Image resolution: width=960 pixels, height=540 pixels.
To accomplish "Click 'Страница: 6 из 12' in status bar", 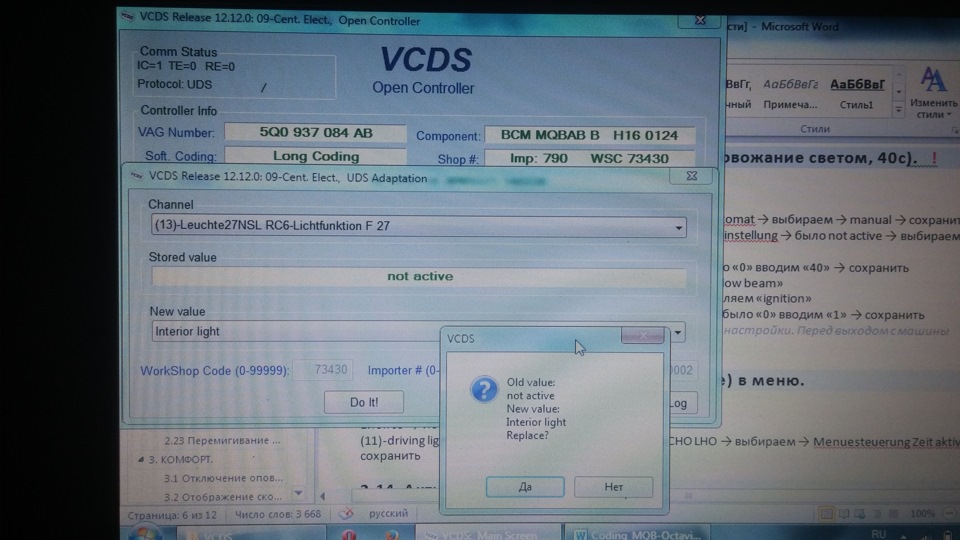I will coord(172,515).
